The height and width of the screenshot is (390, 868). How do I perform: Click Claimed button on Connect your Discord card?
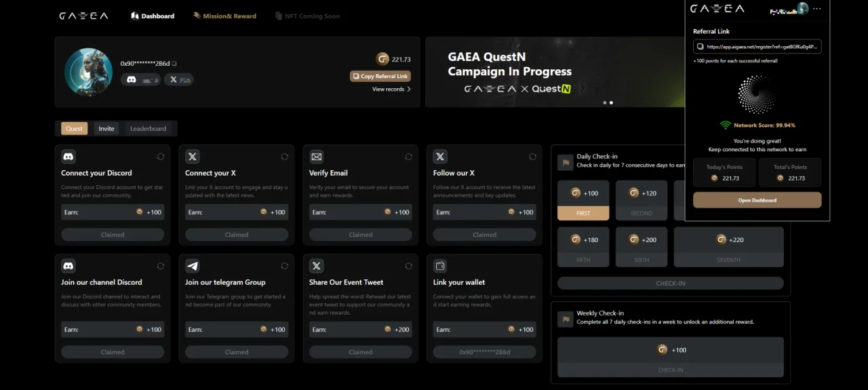[113, 235]
